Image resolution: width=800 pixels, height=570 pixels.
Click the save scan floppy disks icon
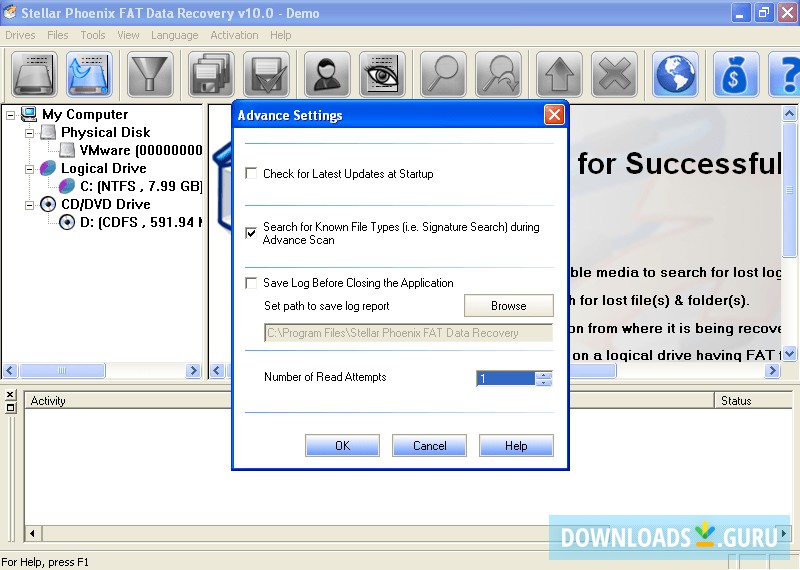click(211, 75)
